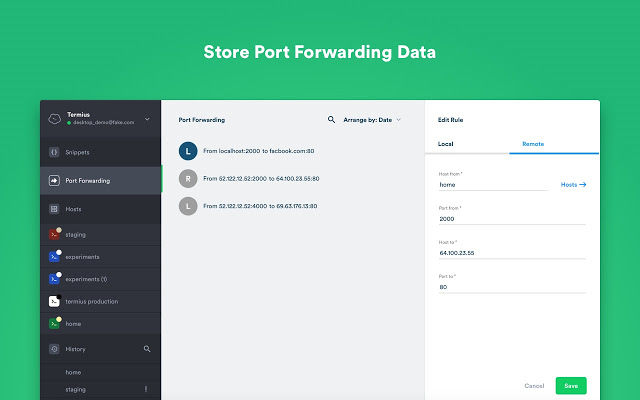This screenshot has height=400, width=640.
Task: Click the experiments terminal icon
Action: (54, 257)
